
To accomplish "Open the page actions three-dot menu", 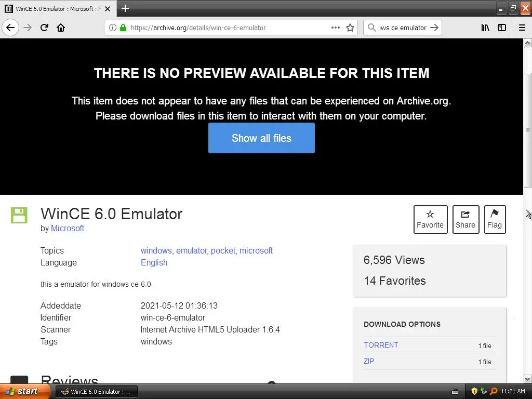I will 336,28.
